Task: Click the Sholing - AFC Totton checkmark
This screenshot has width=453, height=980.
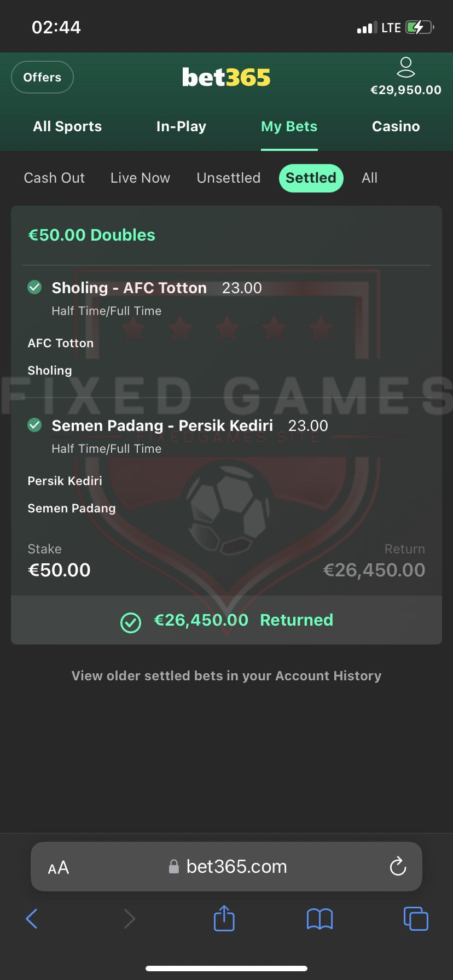Action: coord(34,287)
